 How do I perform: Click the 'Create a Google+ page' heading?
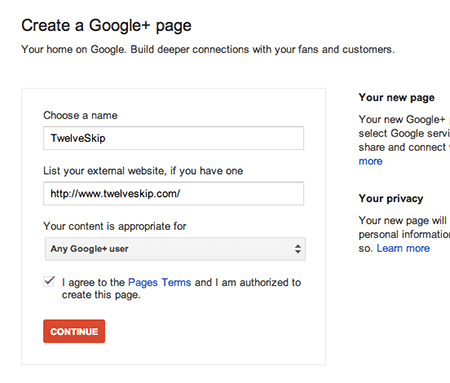point(106,26)
